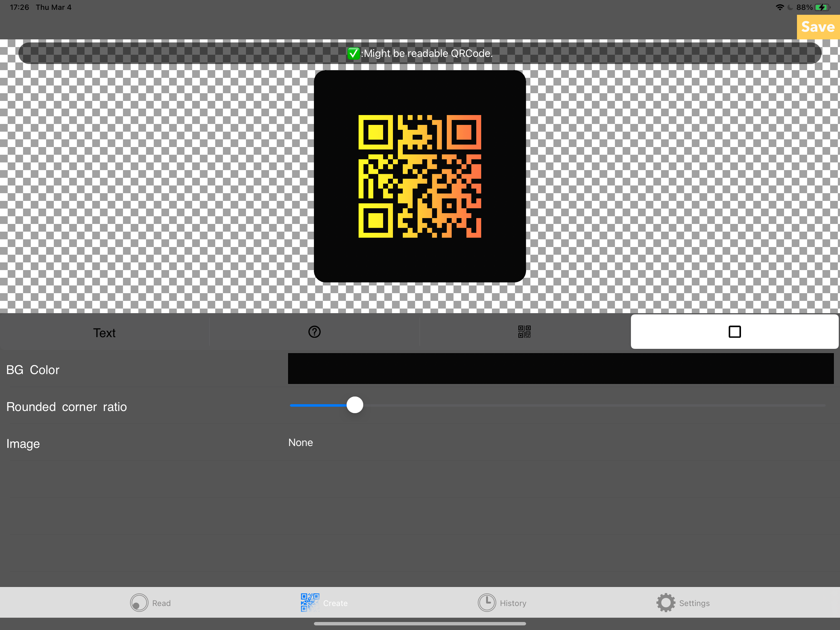Tap the generated QR code preview
The height and width of the screenshot is (630, 840).
pos(420,176)
